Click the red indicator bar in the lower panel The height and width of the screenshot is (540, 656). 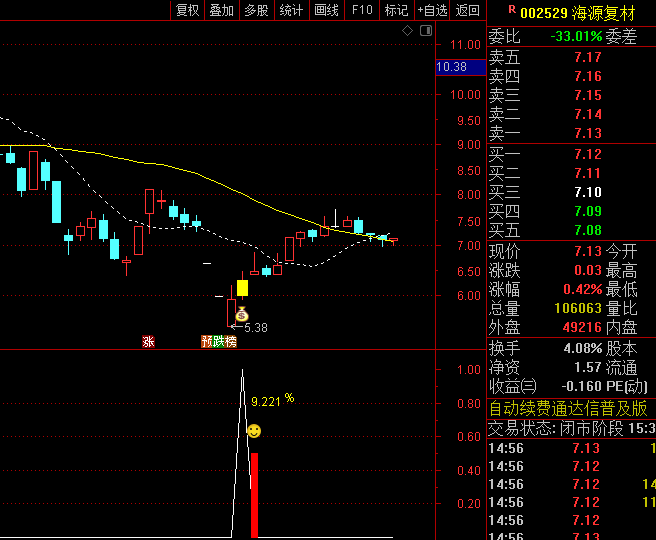[x=254, y=495]
